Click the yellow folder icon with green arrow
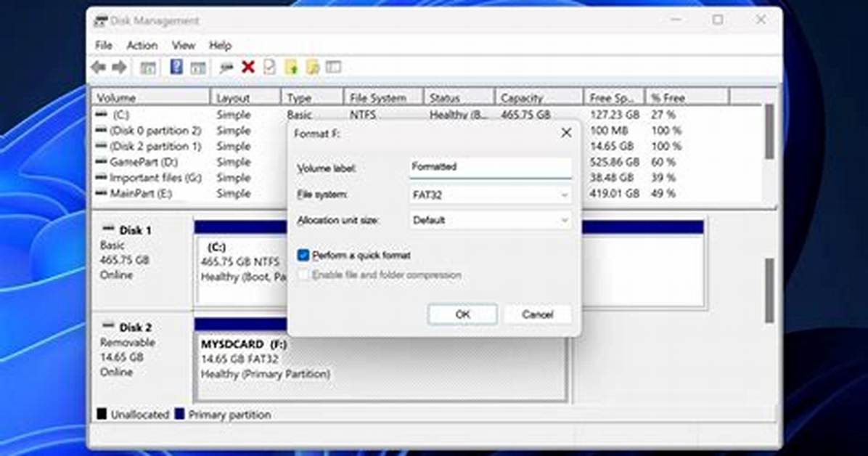The width and height of the screenshot is (868, 456). point(291,68)
